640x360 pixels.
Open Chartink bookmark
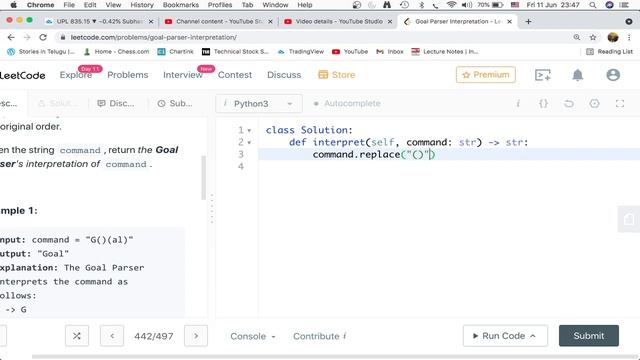coord(176,51)
